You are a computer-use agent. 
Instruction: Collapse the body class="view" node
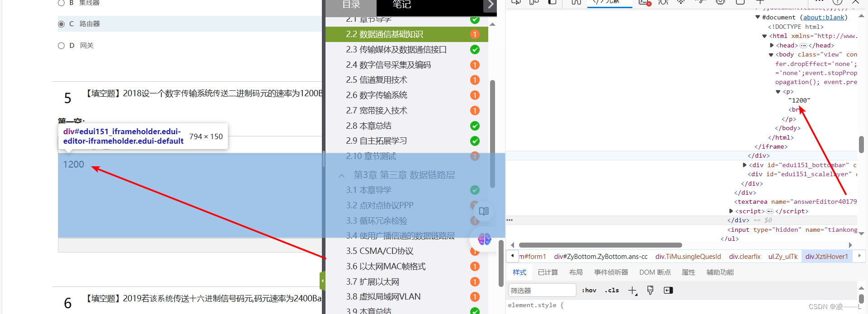(x=771, y=55)
